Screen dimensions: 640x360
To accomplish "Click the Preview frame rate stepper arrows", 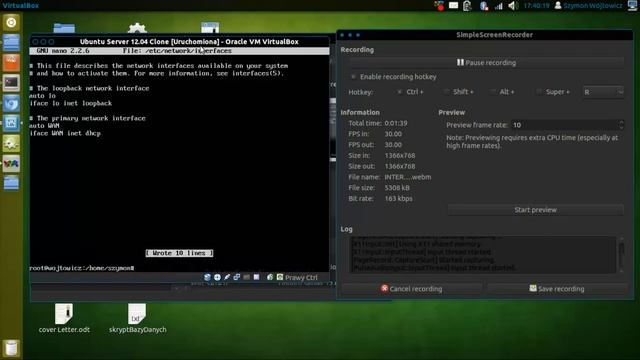I will coord(621,125).
